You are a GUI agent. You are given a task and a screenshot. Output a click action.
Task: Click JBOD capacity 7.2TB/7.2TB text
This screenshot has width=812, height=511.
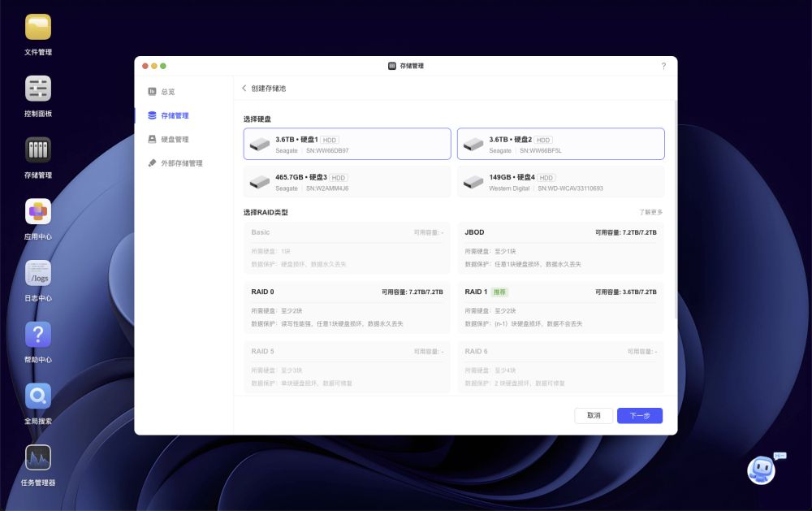[x=625, y=232]
